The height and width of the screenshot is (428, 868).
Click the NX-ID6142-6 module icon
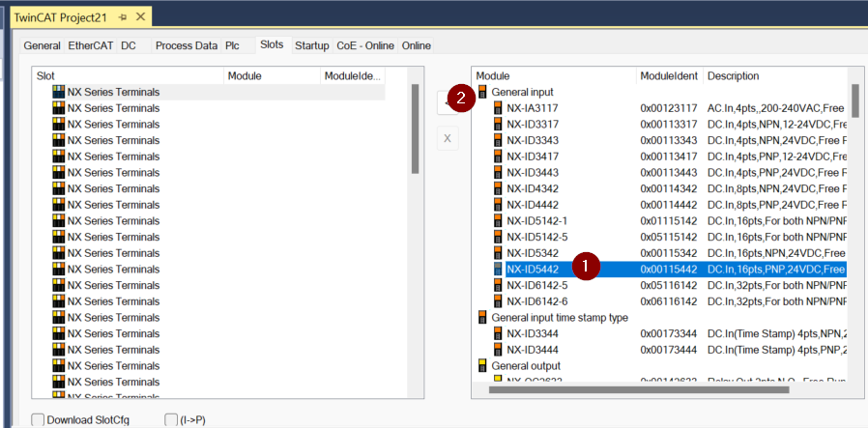click(x=498, y=301)
